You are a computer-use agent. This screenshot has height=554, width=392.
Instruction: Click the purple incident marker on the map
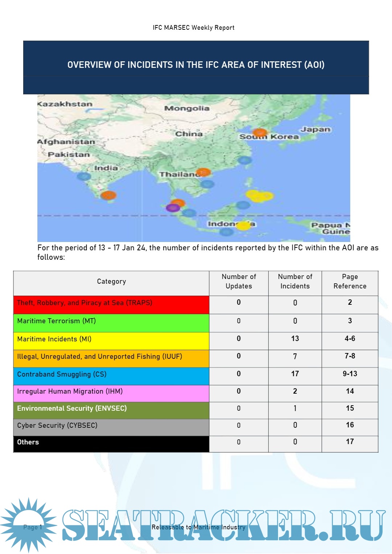[173, 208]
